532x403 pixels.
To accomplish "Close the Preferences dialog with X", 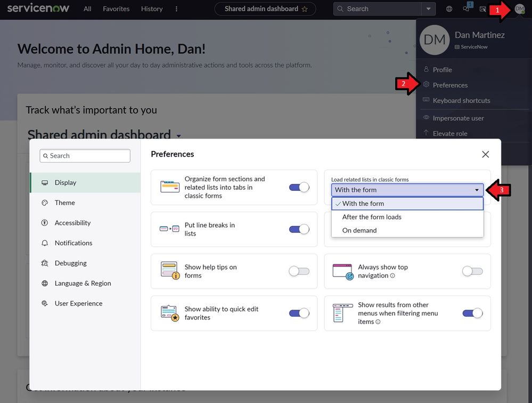I will coord(485,154).
